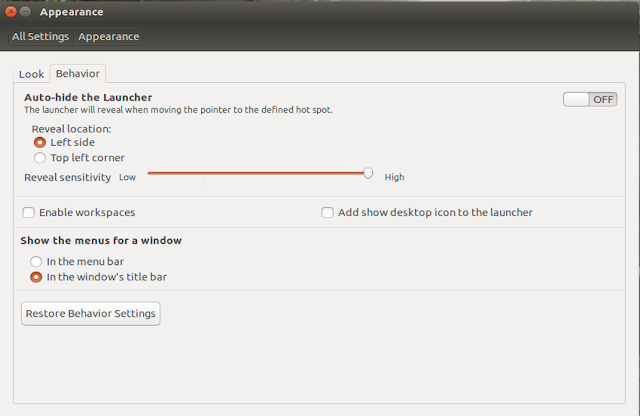Screen dimensions: 640x416
Task: Select In the window's title bar option
Action: pyautogui.click(x=36, y=277)
